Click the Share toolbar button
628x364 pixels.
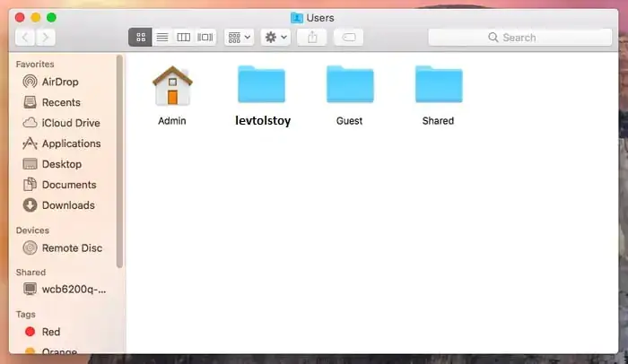point(312,38)
